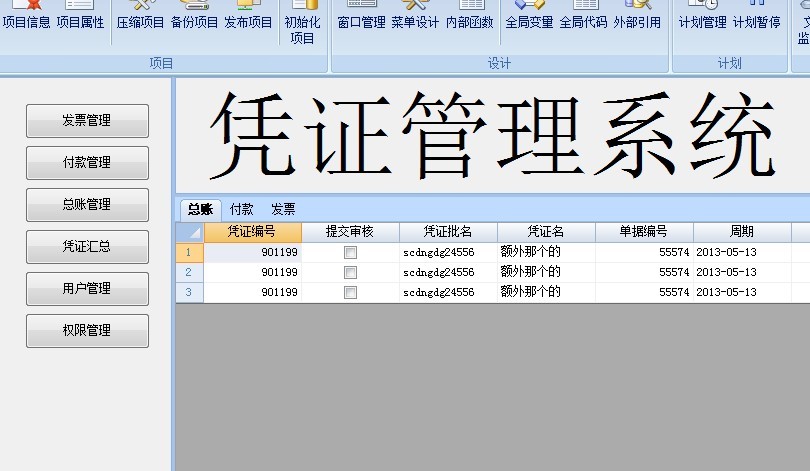Open the 发布项目 tool
Image resolution: width=810 pixels, height=471 pixels.
pos(248,16)
